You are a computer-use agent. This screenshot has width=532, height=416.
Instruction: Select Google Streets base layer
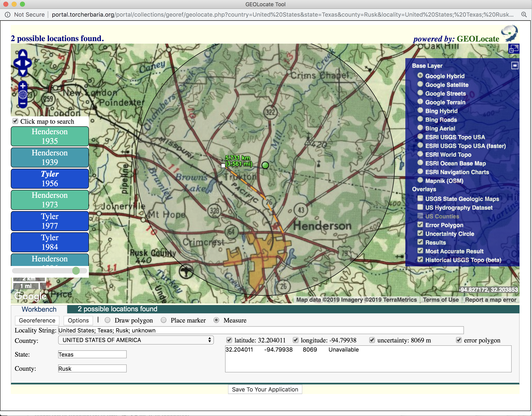tap(420, 93)
